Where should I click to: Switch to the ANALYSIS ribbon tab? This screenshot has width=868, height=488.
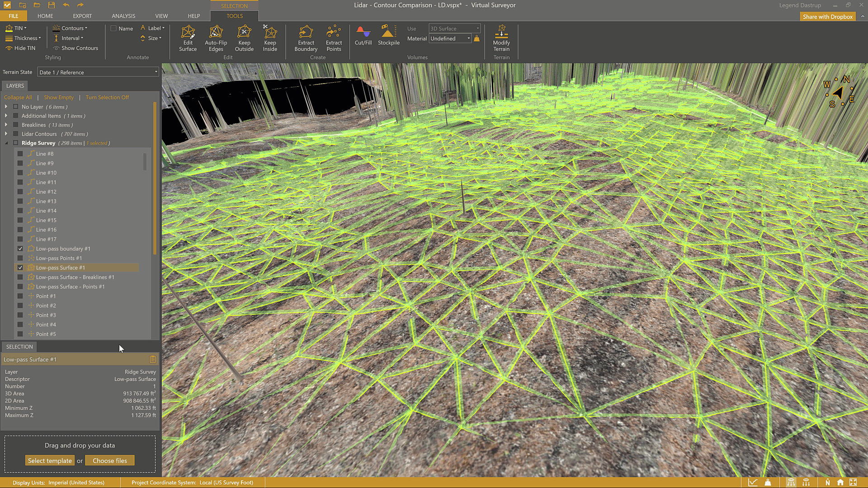[123, 16]
